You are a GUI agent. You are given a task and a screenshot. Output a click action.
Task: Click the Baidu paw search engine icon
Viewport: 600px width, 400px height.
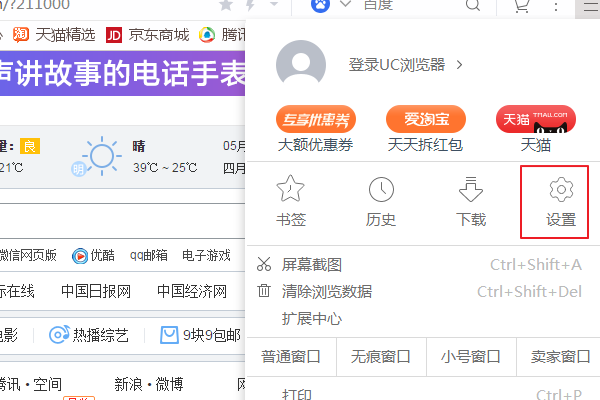pyautogui.click(x=320, y=5)
